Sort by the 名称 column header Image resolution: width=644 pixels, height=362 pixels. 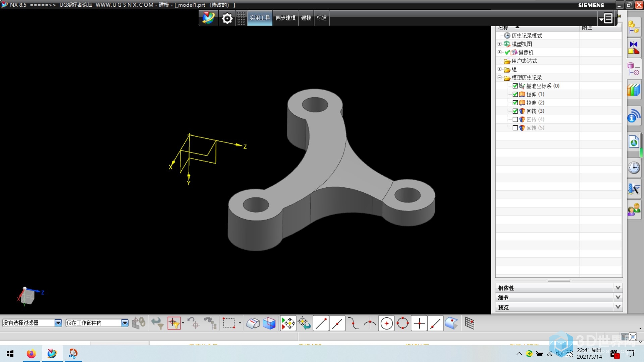tap(538, 28)
